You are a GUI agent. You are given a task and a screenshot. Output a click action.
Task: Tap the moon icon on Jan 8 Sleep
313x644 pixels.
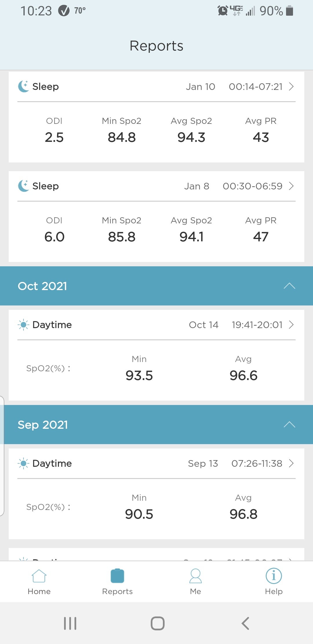click(23, 186)
